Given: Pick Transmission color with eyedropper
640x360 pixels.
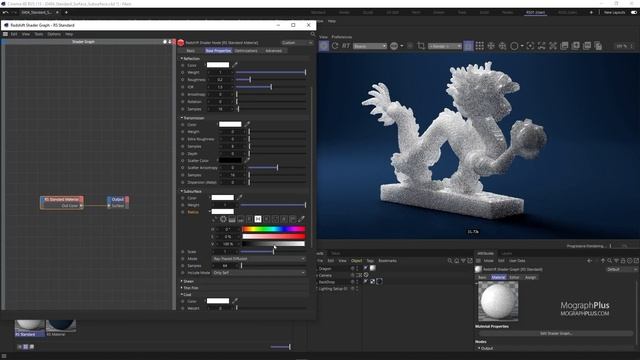Looking at the screenshot, I should tap(247, 124).
